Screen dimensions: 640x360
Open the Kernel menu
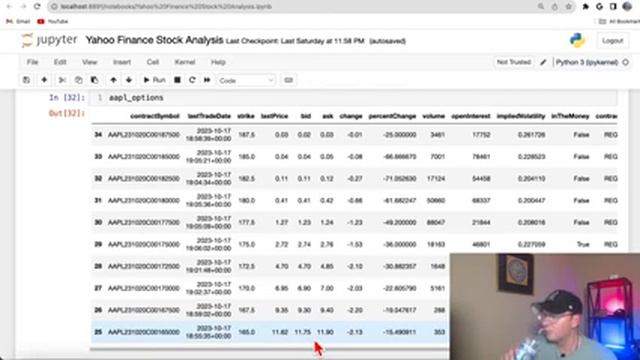point(184,62)
